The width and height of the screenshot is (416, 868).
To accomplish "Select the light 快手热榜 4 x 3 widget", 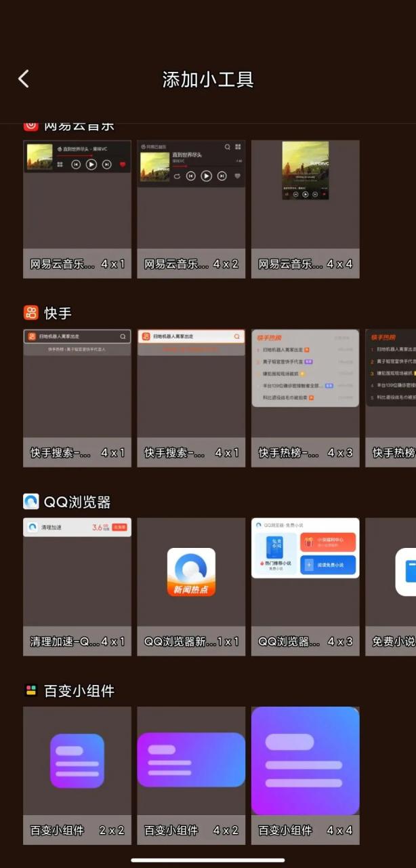I will [306, 398].
